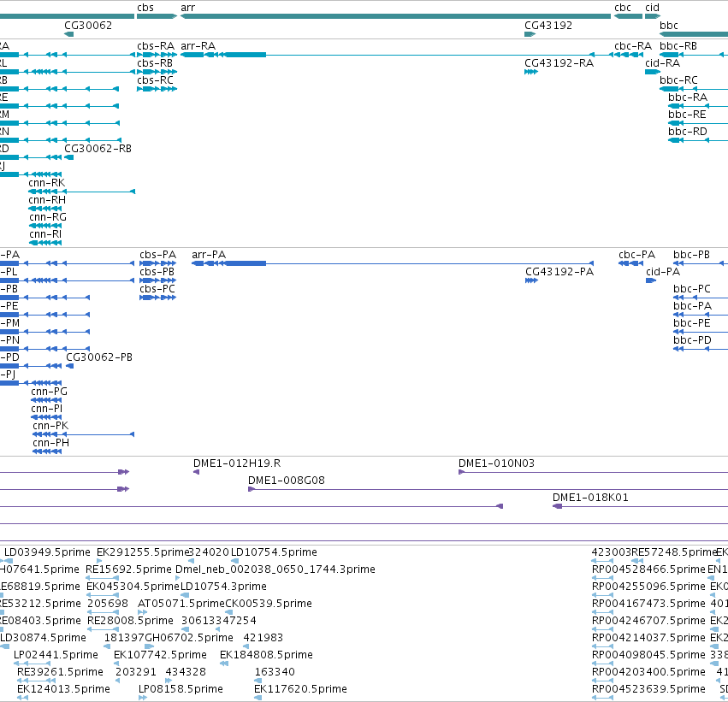
Task: Open the CG30062-RB transcript label
Action: pos(98,149)
